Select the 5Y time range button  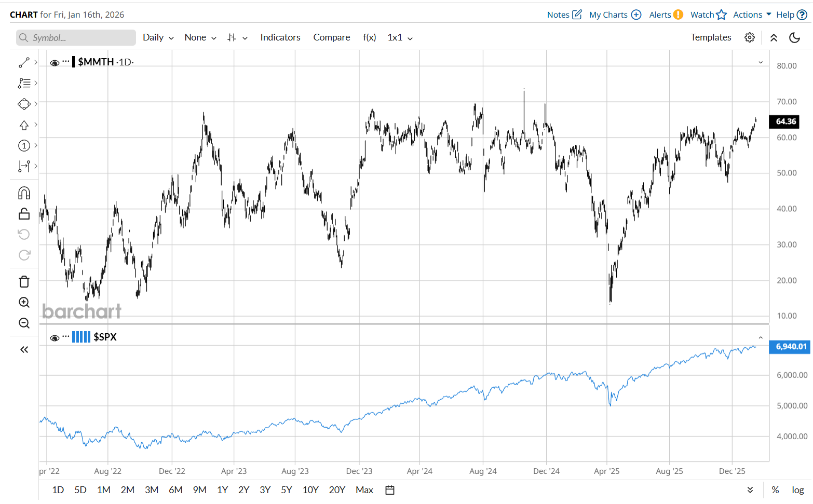(x=286, y=490)
